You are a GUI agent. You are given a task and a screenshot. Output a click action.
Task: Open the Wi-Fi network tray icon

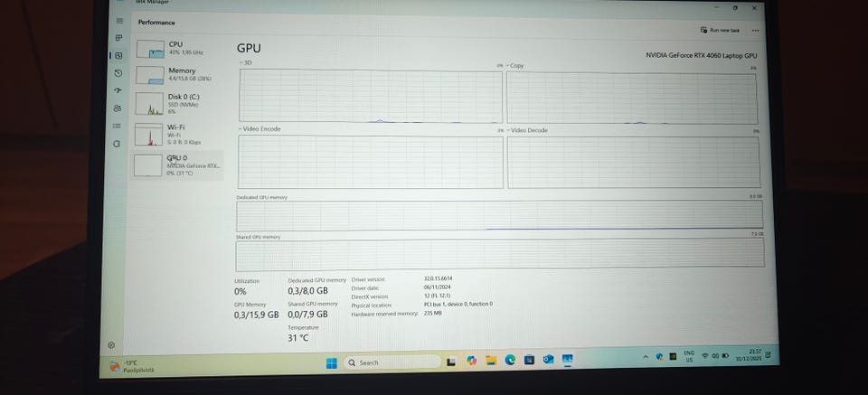tap(705, 355)
